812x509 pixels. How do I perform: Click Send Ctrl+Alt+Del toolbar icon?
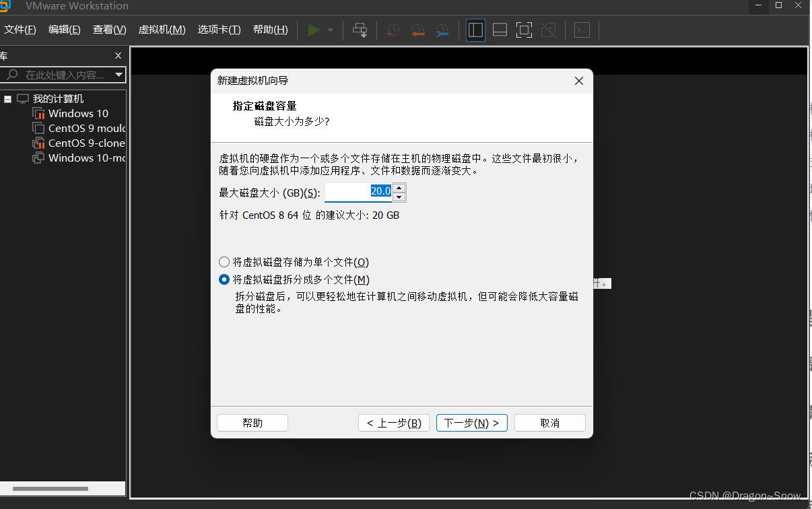pyautogui.click(x=360, y=30)
